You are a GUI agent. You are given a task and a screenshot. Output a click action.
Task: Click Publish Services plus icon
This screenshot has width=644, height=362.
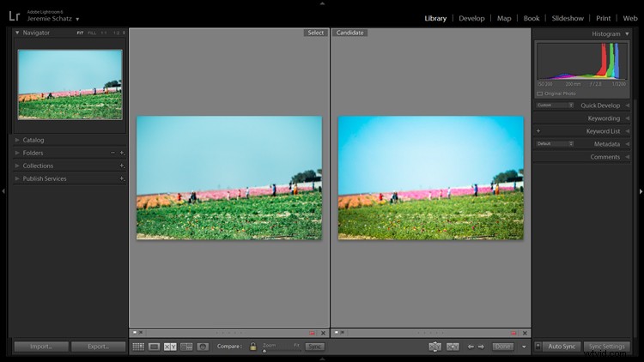click(x=122, y=178)
